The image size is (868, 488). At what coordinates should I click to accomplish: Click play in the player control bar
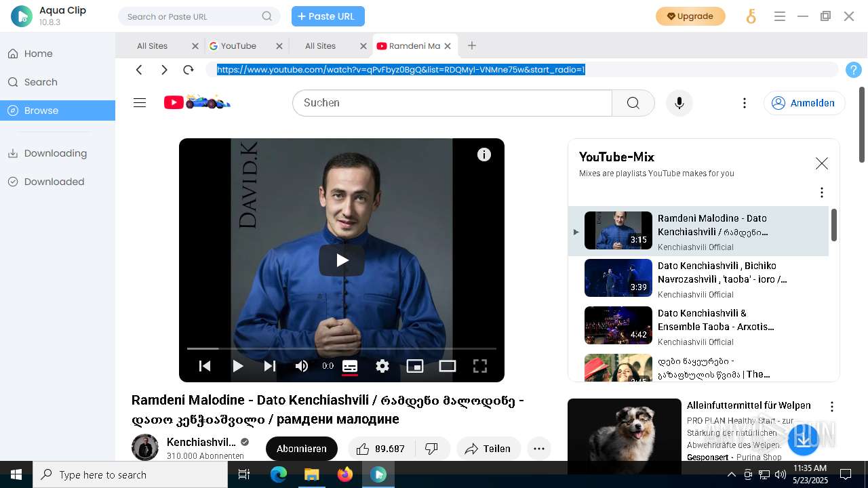pyautogui.click(x=238, y=366)
